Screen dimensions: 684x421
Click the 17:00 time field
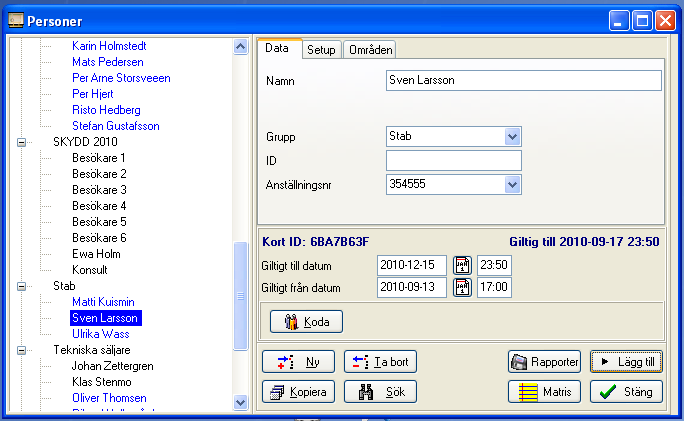click(494, 287)
